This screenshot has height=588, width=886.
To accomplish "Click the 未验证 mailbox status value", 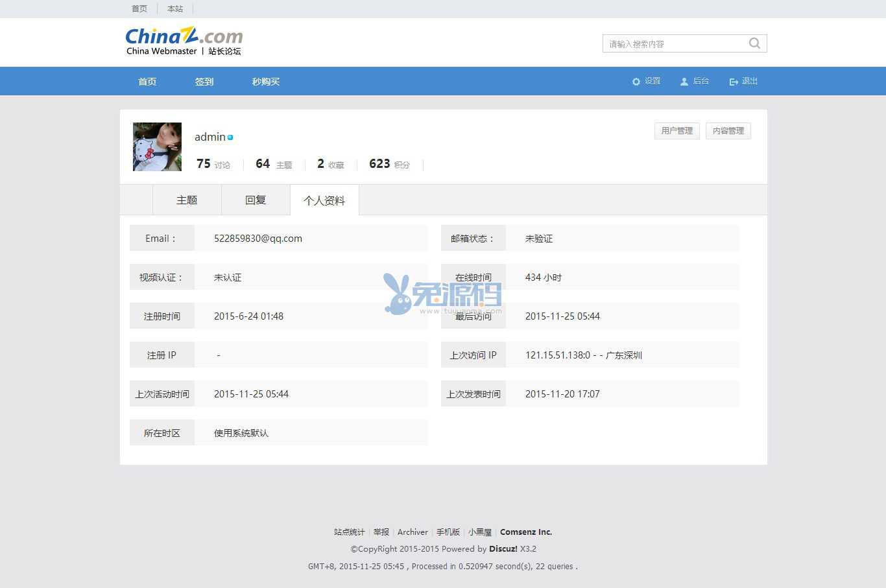I will (539, 239).
